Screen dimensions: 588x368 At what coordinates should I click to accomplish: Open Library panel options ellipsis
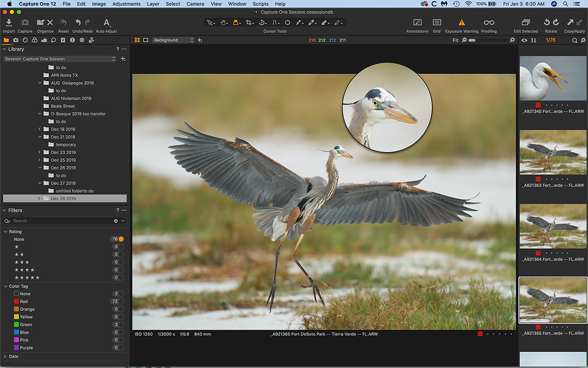[x=124, y=49]
